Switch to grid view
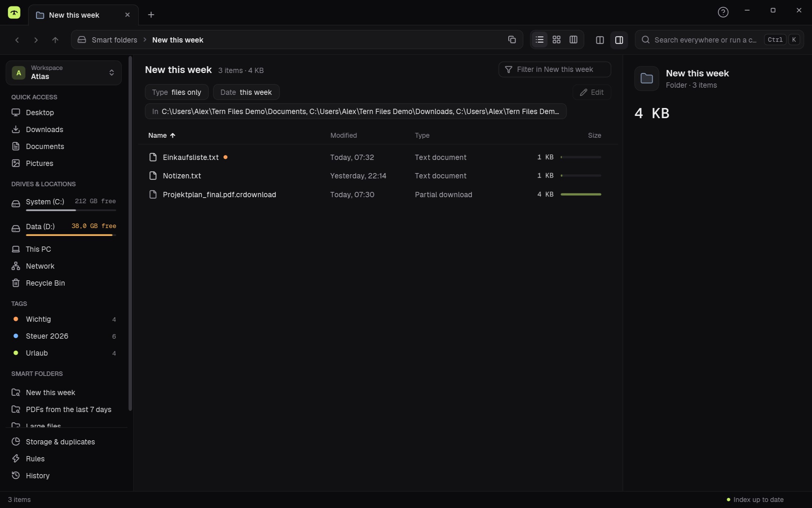The image size is (812, 508). (556, 40)
